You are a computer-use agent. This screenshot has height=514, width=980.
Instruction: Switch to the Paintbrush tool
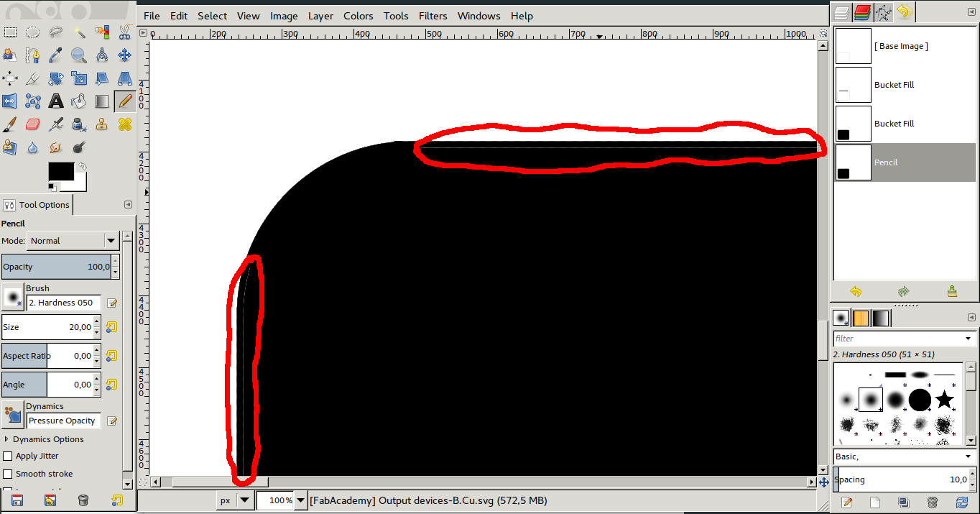(10, 124)
